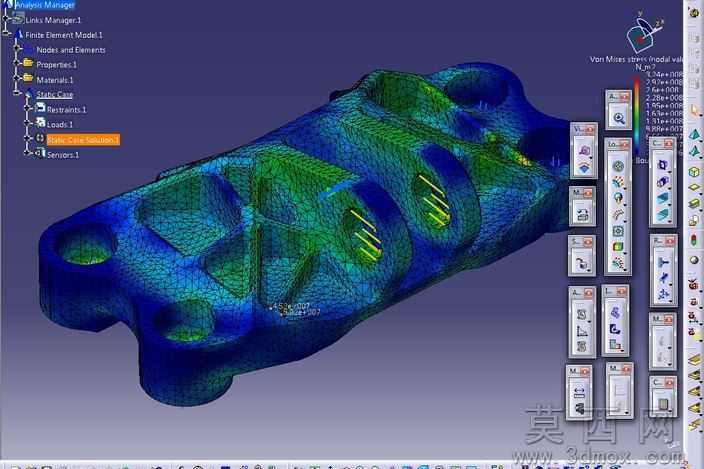
Task: Close the Vi floating toolbar
Action: (x=590, y=129)
